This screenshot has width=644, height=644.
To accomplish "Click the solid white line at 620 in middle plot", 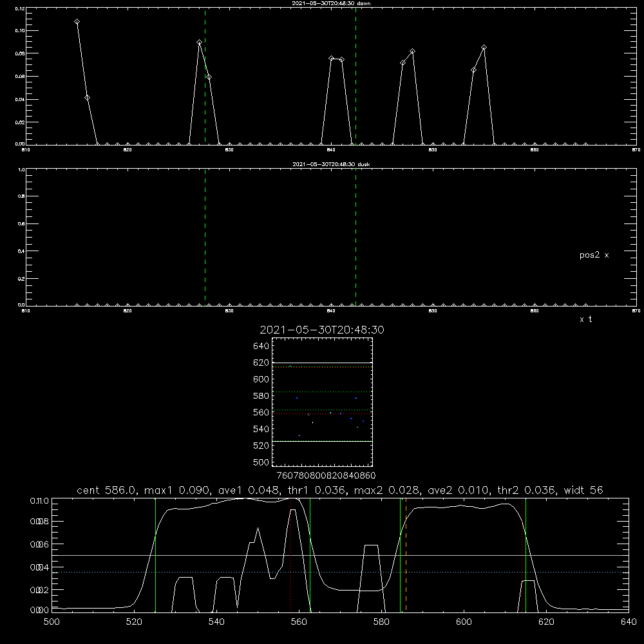I will (322, 363).
